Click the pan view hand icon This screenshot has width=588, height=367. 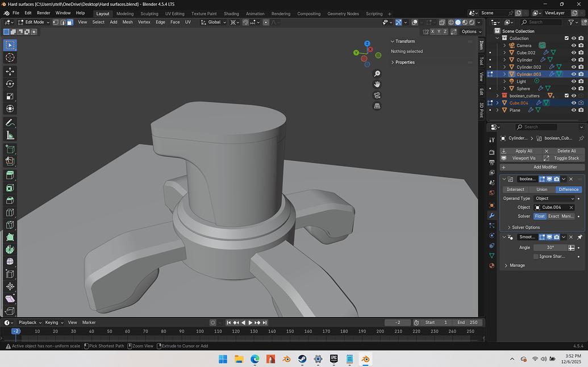point(377,84)
